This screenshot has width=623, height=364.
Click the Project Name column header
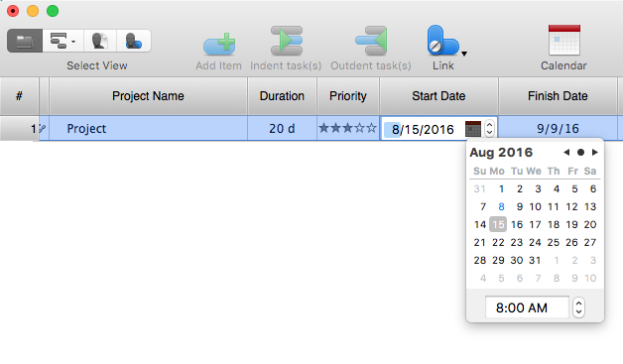[148, 96]
